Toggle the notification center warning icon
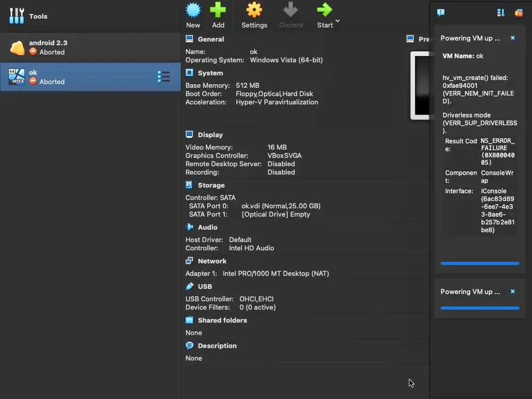The width and height of the screenshot is (532, 399). pyautogui.click(x=441, y=12)
